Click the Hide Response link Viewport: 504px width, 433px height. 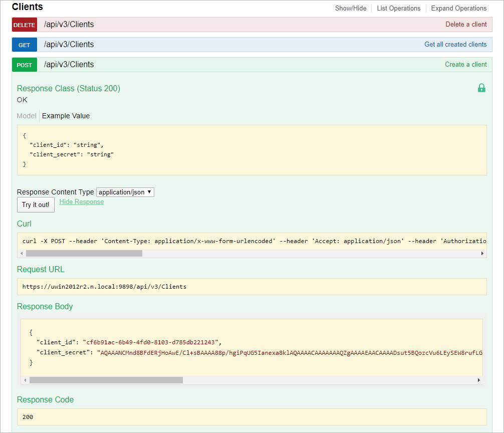[82, 201]
